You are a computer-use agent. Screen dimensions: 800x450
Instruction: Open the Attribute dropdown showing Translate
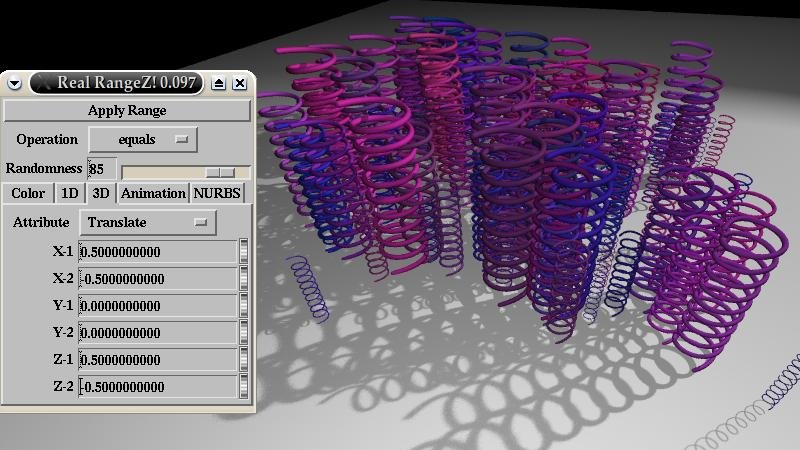148,222
